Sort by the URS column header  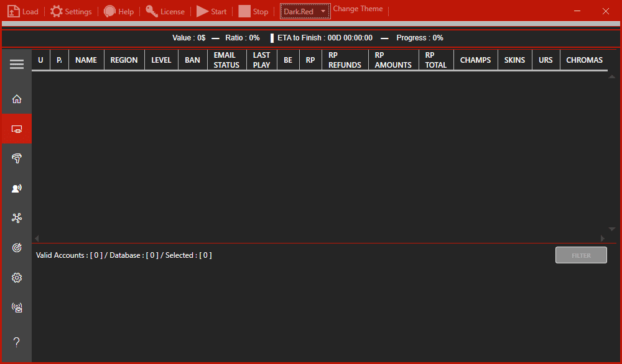tap(545, 60)
